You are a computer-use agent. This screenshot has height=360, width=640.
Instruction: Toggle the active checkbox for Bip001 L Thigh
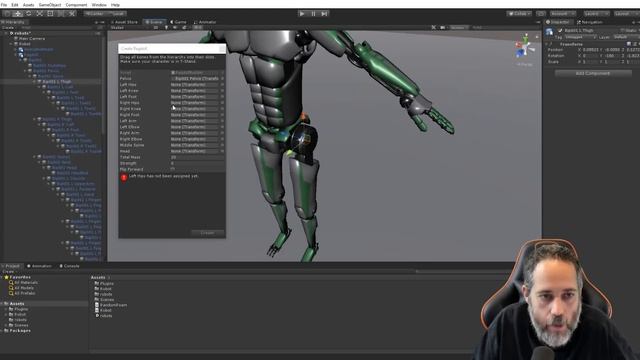tap(560, 31)
